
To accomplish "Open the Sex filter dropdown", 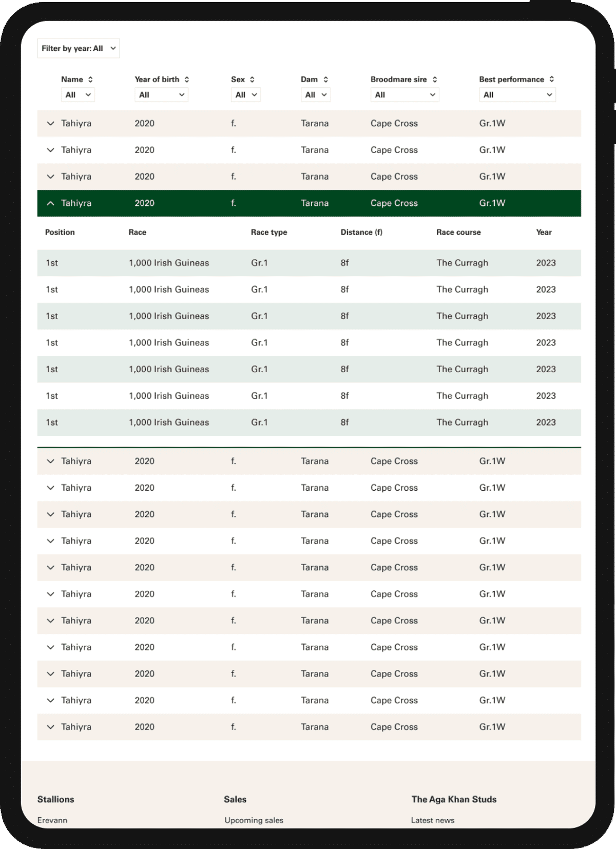I will click(246, 95).
